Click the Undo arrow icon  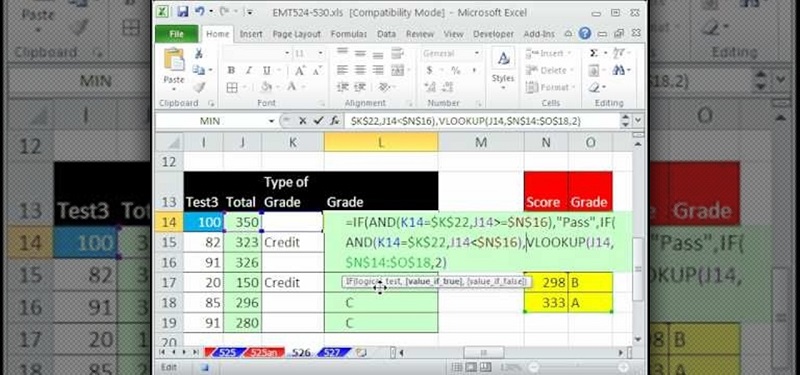point(200,11)
